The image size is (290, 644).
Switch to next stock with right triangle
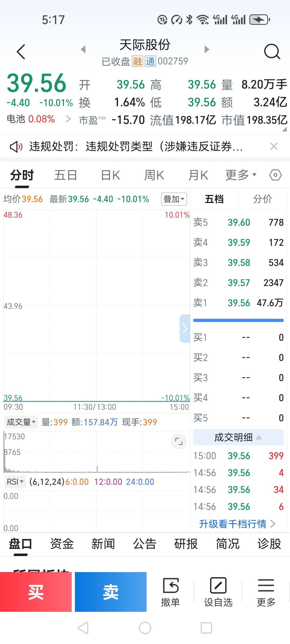pyautogui.click(x=206, y=49)
